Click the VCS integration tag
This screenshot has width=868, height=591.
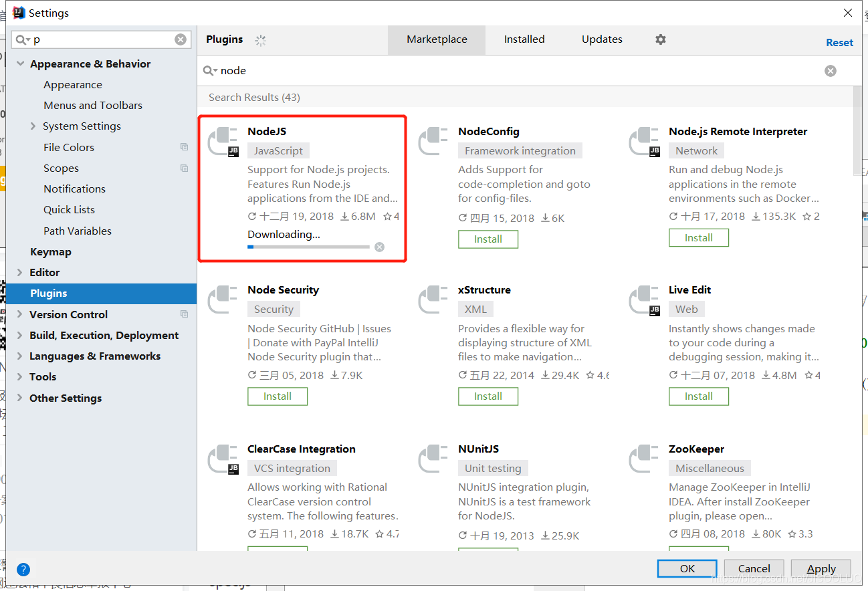click(x=292, y=469)
